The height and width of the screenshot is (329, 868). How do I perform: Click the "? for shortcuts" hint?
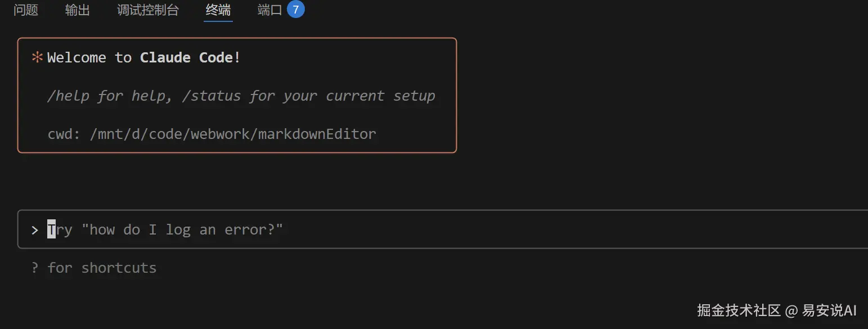point(94,268)
